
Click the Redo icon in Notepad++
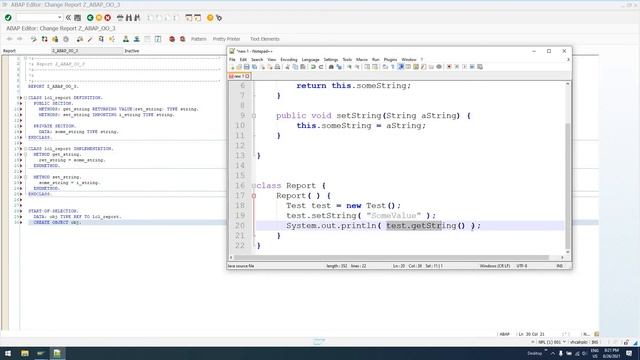(x=321, y=67)
